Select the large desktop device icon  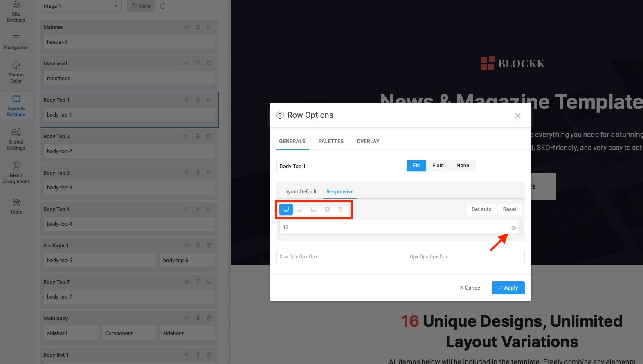click(286, 209)
